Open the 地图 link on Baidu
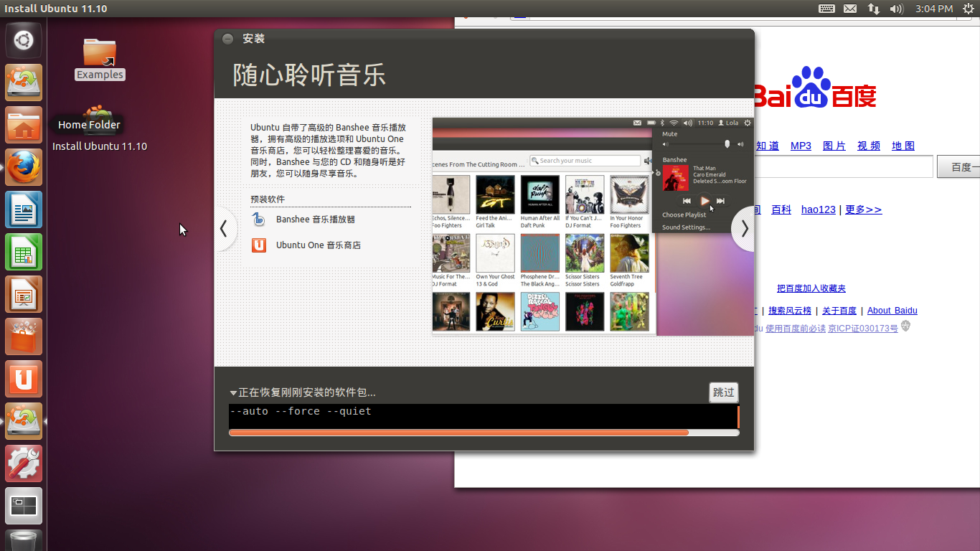The image size is (980, 551). pyautogui.click(x=903, y=146)
